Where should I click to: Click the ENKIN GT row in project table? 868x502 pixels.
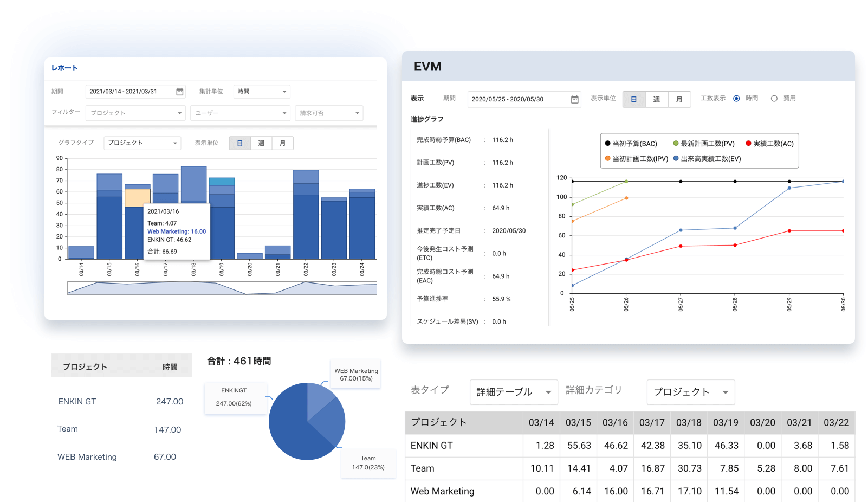coord(120,402)
